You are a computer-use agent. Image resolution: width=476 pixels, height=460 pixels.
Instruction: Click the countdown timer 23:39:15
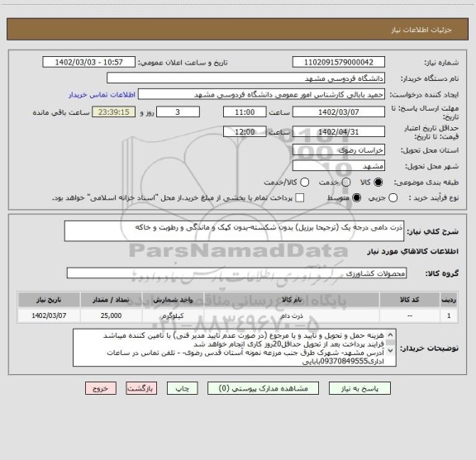114,112
